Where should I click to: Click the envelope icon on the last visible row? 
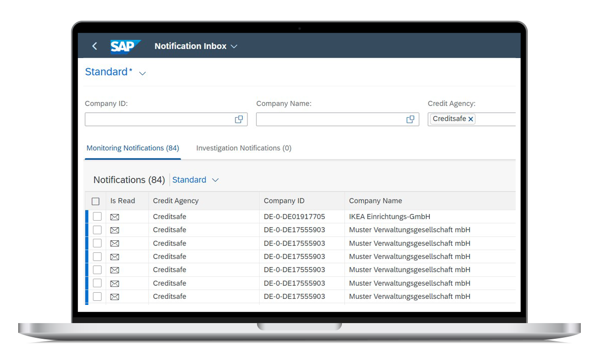coord(115,296)
